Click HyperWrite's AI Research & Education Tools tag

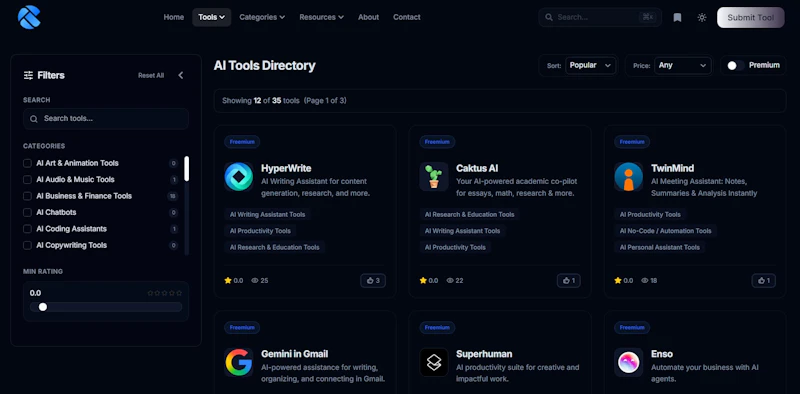point(274,247)
